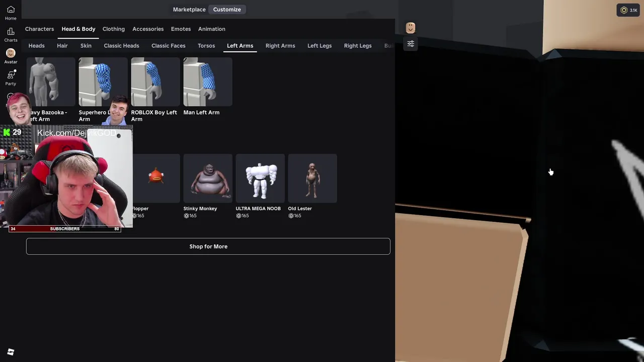Click the Robux balance 3.1K icon

[x=628, y=10]
